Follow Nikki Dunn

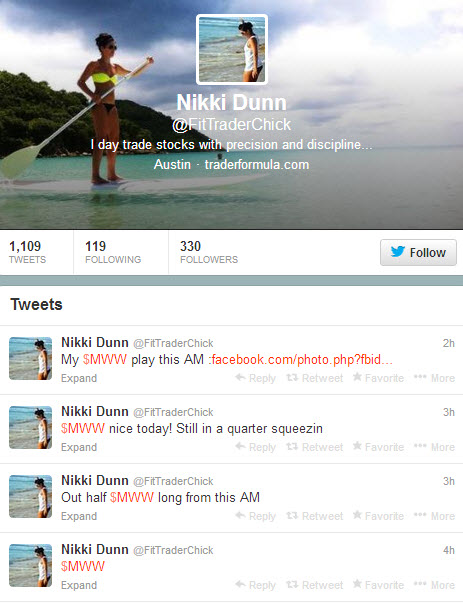(x=418, y=252)
